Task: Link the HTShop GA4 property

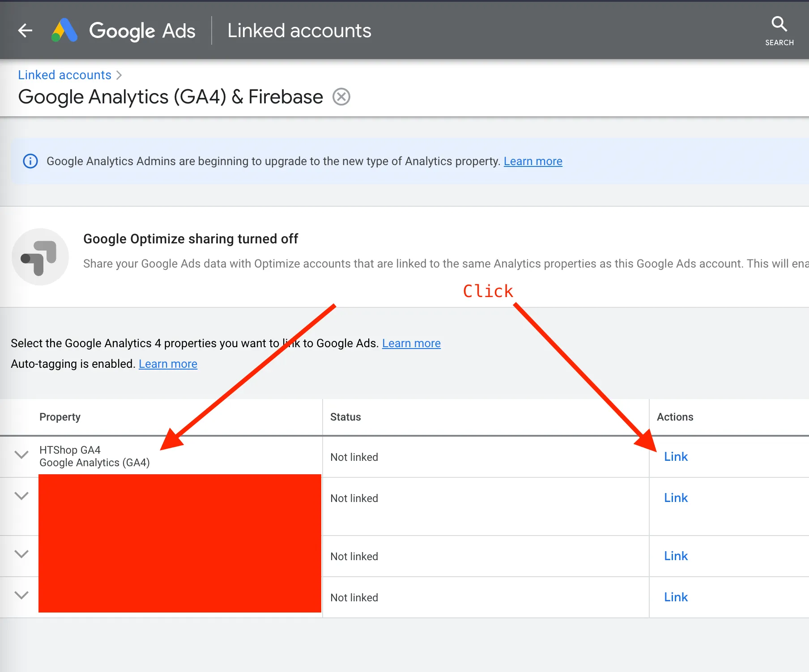Action: (x=676, y=456)
